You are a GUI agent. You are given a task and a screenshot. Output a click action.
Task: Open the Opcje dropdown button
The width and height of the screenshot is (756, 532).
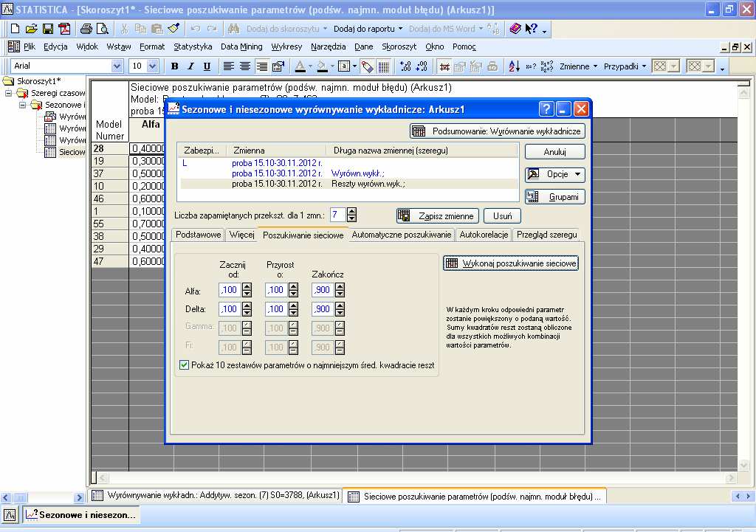point(554,174)
